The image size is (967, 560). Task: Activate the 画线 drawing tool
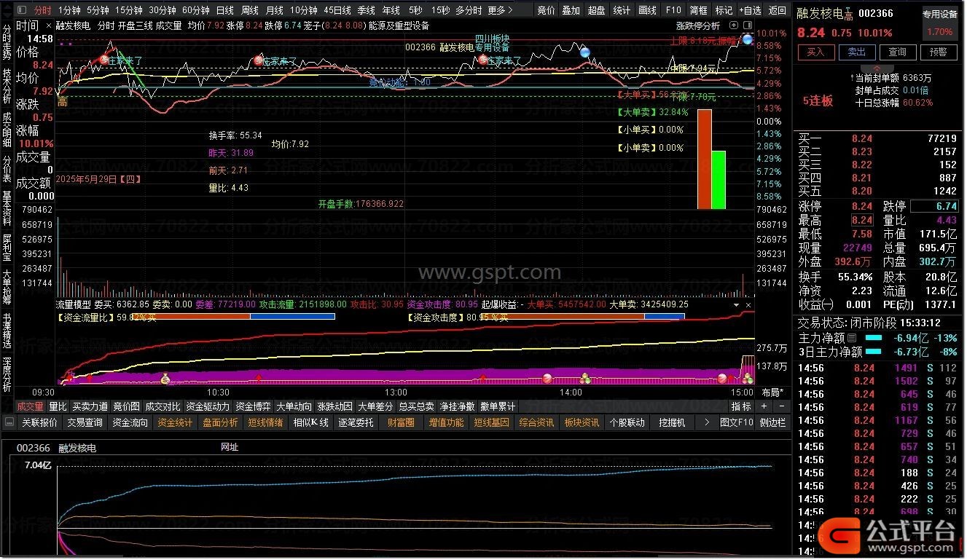pyautogui.click(x=647, y=10)
